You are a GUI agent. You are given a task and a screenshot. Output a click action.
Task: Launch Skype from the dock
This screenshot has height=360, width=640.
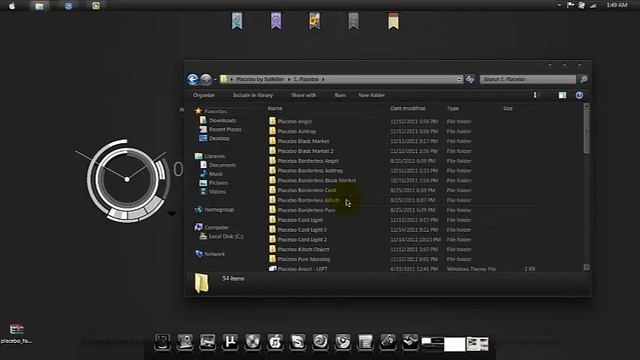click(298, 341)
